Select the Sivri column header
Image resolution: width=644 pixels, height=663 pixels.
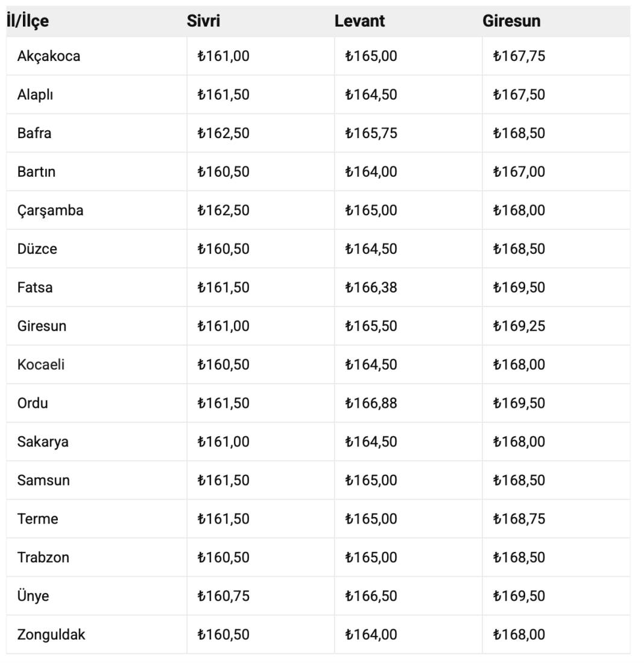[203, 21]
